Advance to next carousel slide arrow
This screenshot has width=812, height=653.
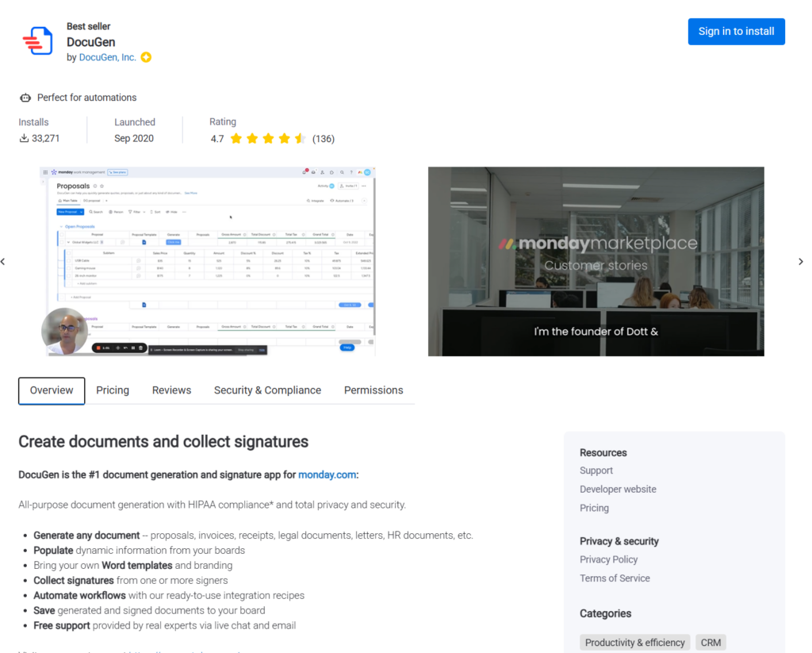[x=800, y=262]
